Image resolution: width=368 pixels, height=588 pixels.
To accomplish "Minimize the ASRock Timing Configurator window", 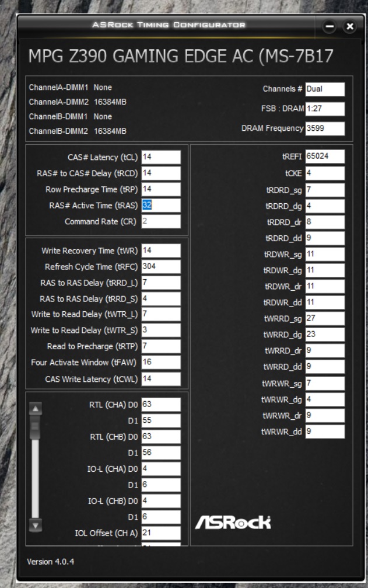I will pyautogui.click(x=330, y=26).
